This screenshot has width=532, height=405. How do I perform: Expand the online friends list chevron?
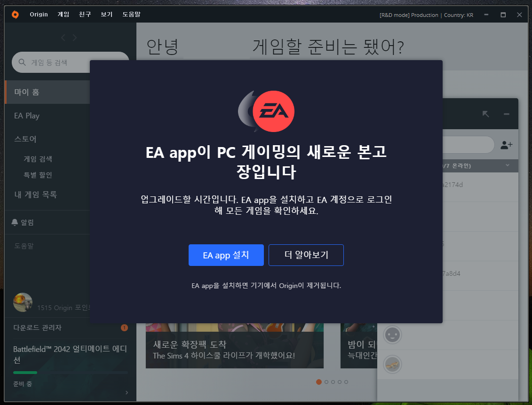point(508,165)
